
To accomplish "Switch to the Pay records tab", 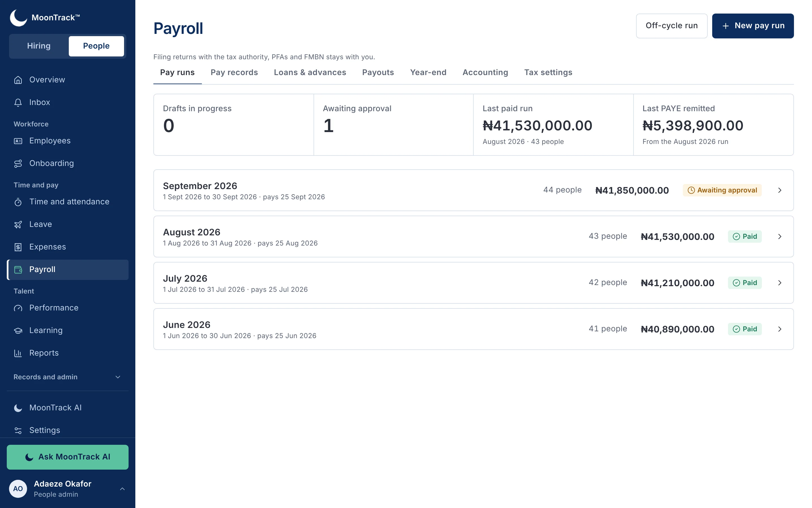I will pos(234,73).
